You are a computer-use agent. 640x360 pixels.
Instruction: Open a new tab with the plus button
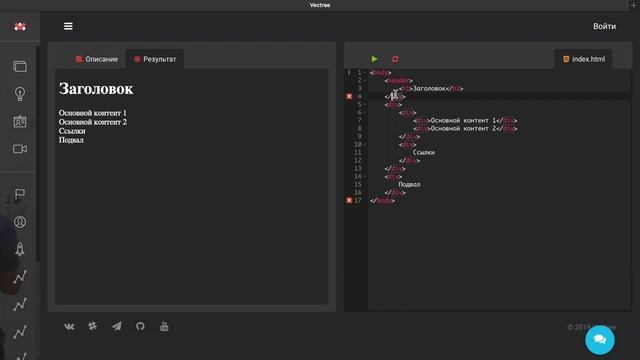point(634,5)
